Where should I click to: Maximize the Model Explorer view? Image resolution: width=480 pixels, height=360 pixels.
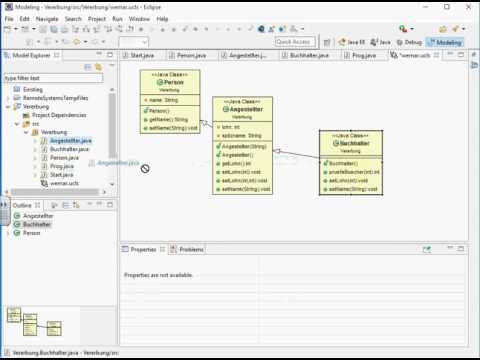110,54
